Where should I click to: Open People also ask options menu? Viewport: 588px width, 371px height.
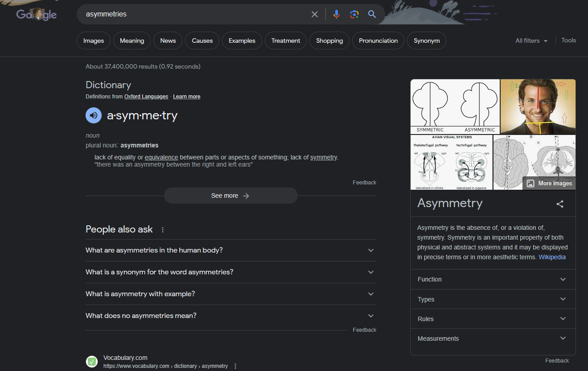(x=163, y=230)
